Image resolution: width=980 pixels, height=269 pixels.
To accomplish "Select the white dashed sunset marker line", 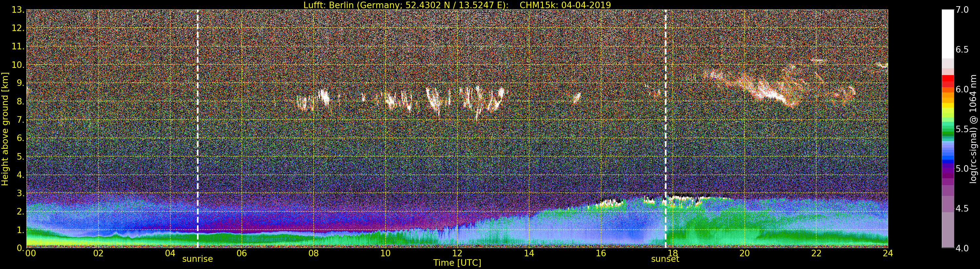I will coord(666,129).
